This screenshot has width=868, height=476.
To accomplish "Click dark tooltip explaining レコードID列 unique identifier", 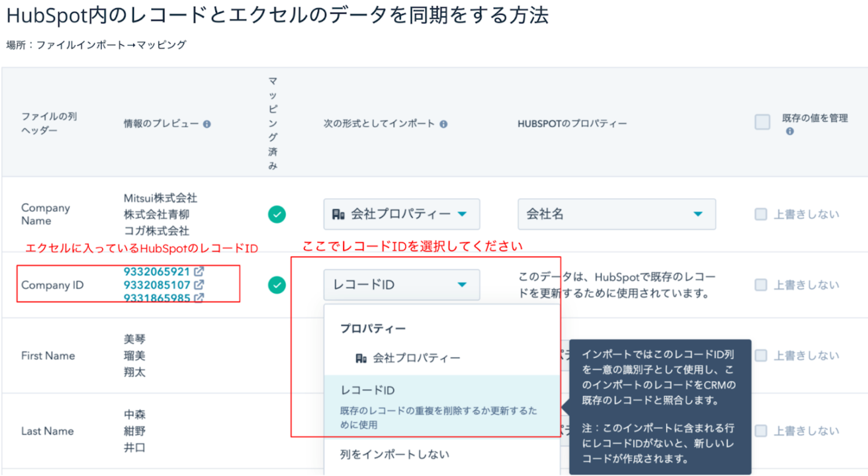I will click(x=661, y=407).
